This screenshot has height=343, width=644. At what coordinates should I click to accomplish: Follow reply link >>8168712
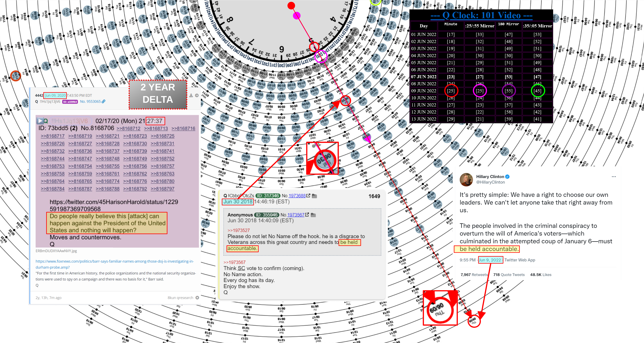click(128, 128)
